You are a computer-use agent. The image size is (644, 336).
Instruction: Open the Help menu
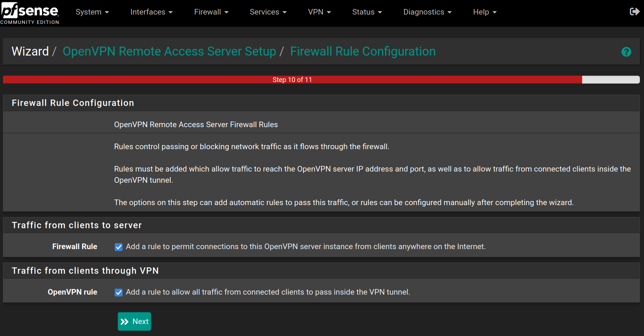pyautogui.click(x=485, y=12)
